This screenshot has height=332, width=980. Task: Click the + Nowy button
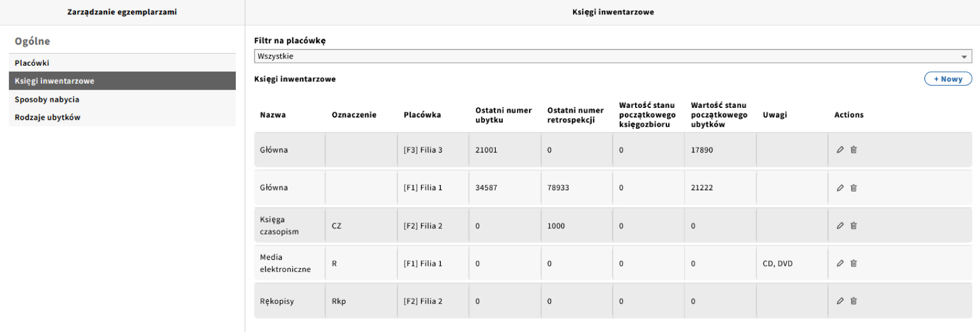coord(947,79)
